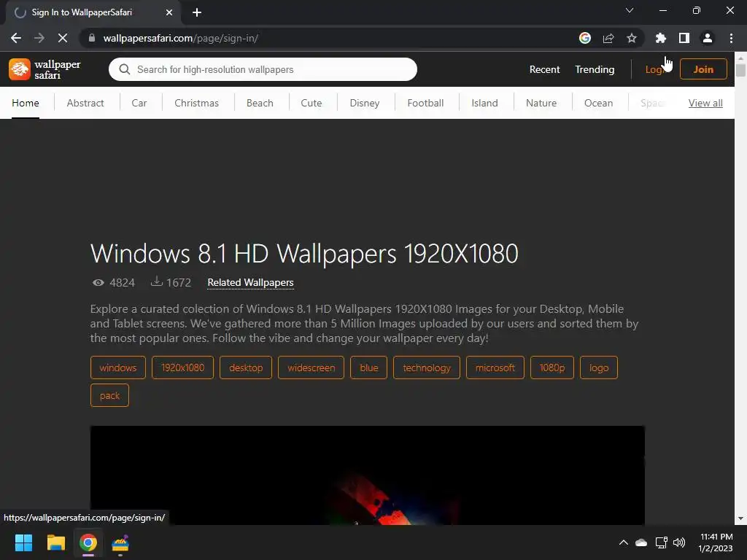Select the Cute category
Viewport: 747px width, 560px height.
pyautogui.click(x=311, y=103)
